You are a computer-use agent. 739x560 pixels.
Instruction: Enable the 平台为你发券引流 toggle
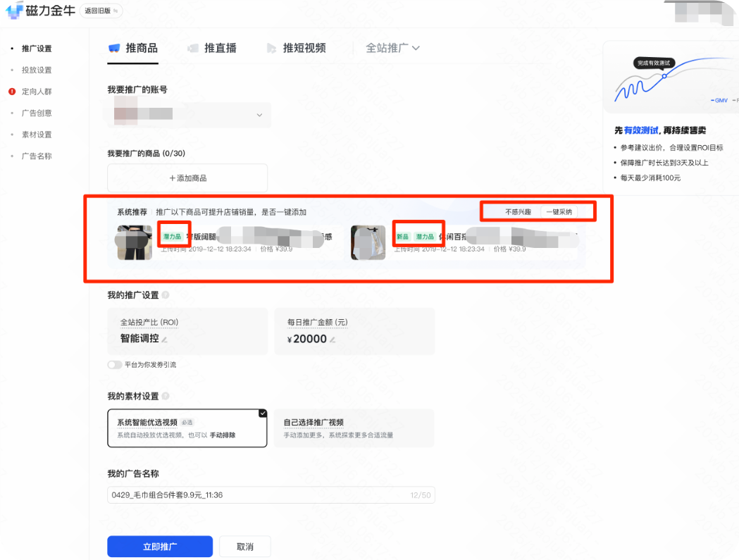[x=115, y=365]
